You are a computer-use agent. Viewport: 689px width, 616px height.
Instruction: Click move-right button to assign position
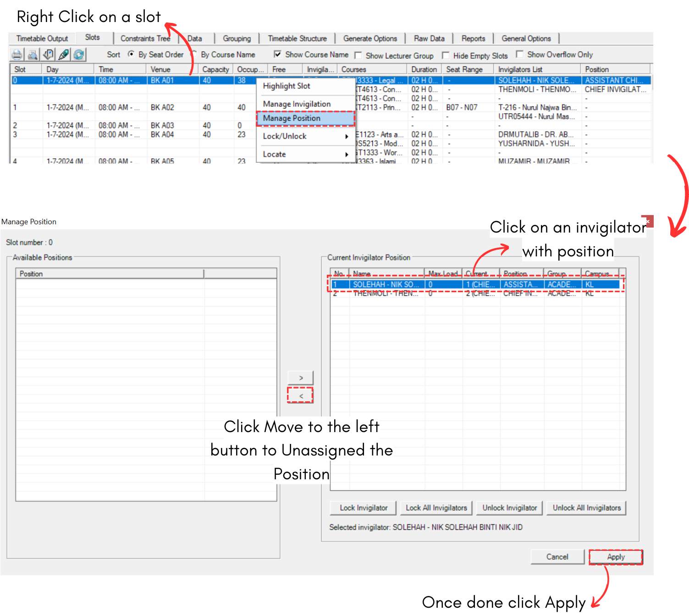[300, 377]
